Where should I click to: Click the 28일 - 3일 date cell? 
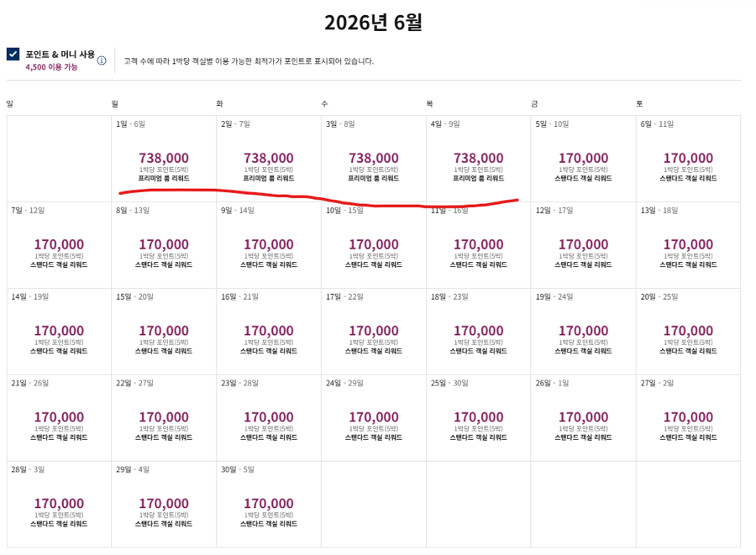click(x=59, y=505)
